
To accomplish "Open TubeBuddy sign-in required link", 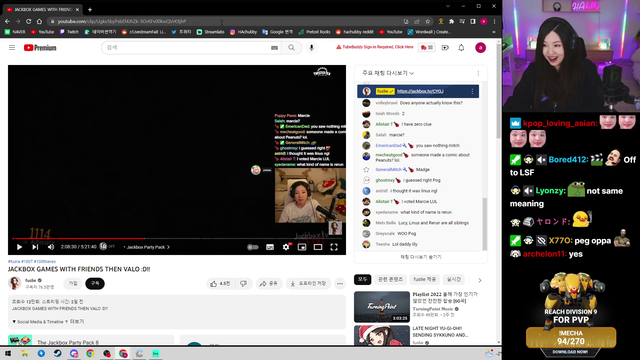I will coord(375,47).
